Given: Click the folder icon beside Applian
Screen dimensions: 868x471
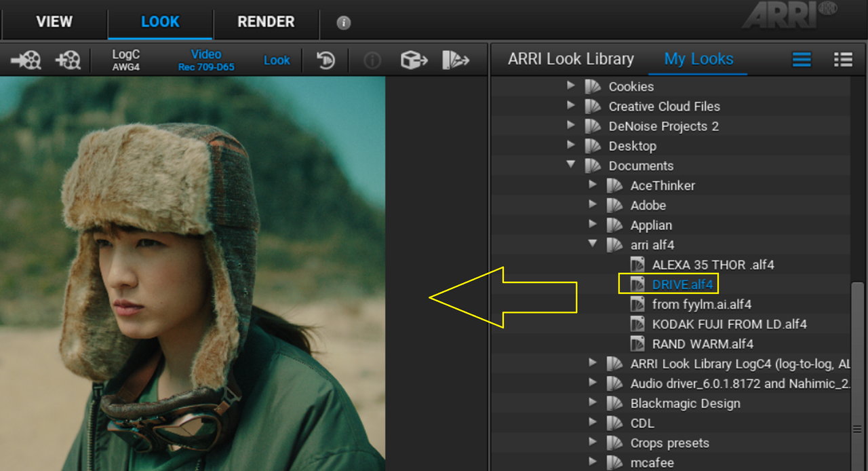Looking at the screenshot, I should (x=614, y=225).
